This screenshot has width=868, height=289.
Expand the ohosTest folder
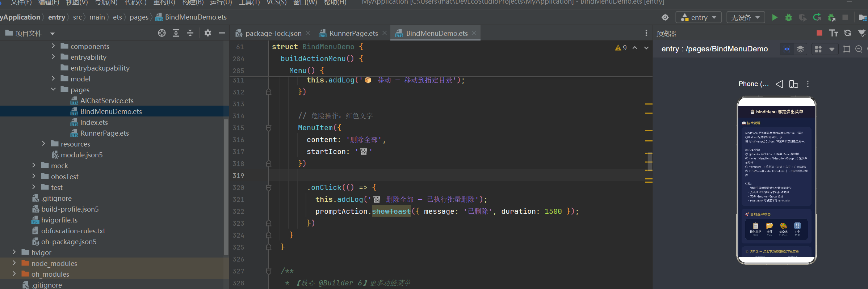pyautogui.click(x=34, y=176)
